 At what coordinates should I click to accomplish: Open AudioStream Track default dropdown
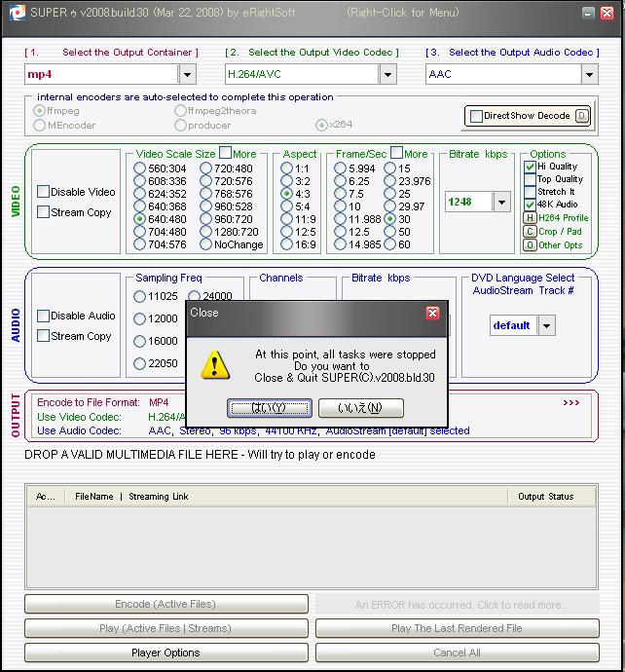(x=546, y=325)
